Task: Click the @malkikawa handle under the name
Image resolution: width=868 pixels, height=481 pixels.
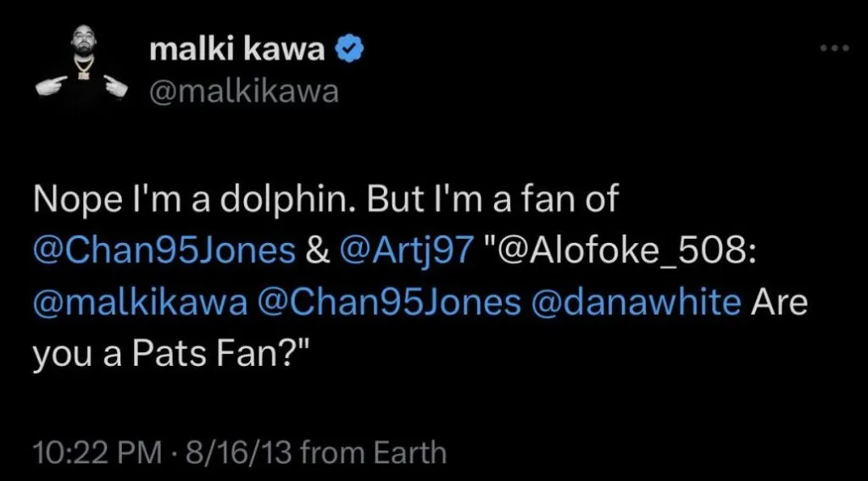Action: [243, 91]
